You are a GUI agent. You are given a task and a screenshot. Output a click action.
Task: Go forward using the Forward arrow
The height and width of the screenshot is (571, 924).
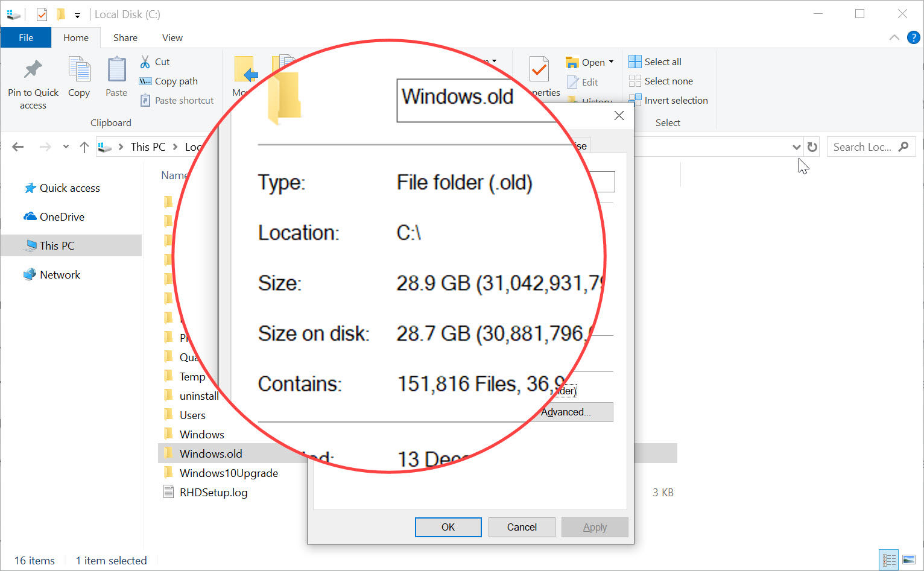click(x=45, y=147)
